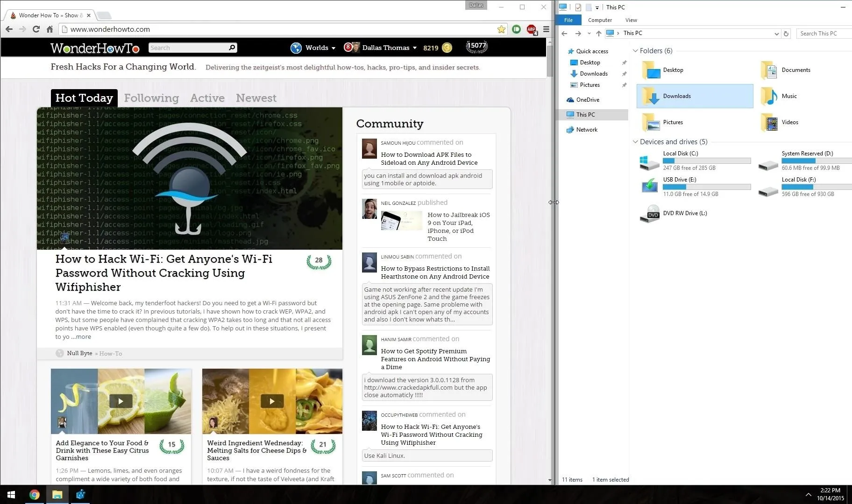This screenshot has width=852, height=504.
Task: Open the Dallas Thomas account dropdown
Action: click(x=389, y=48)
